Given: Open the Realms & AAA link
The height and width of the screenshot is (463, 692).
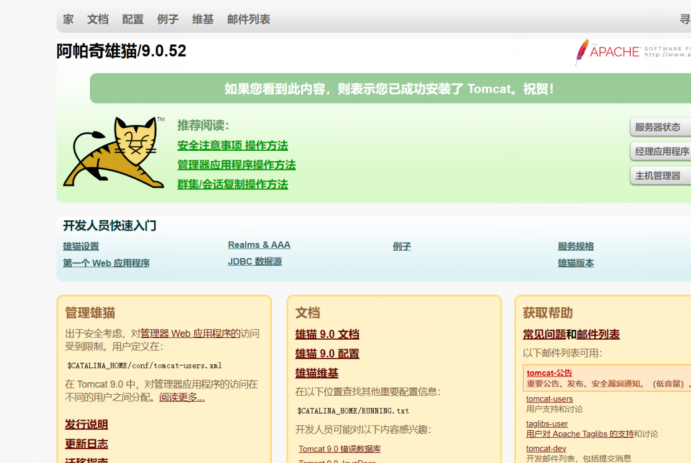Looking at the screenshot, I should [x=259, y=245].
